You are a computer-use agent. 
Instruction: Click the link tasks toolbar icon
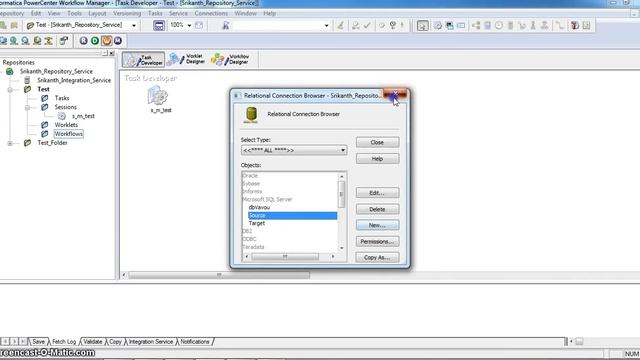coord(560,26)
